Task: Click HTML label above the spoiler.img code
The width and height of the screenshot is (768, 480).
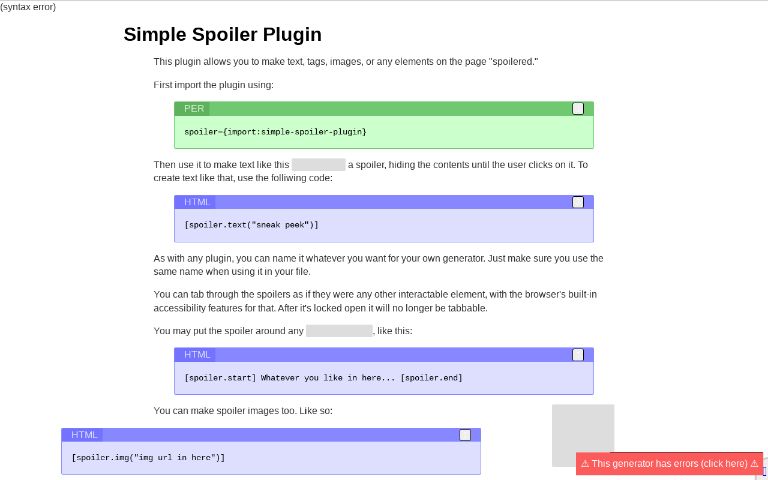Action: [84, 435]
